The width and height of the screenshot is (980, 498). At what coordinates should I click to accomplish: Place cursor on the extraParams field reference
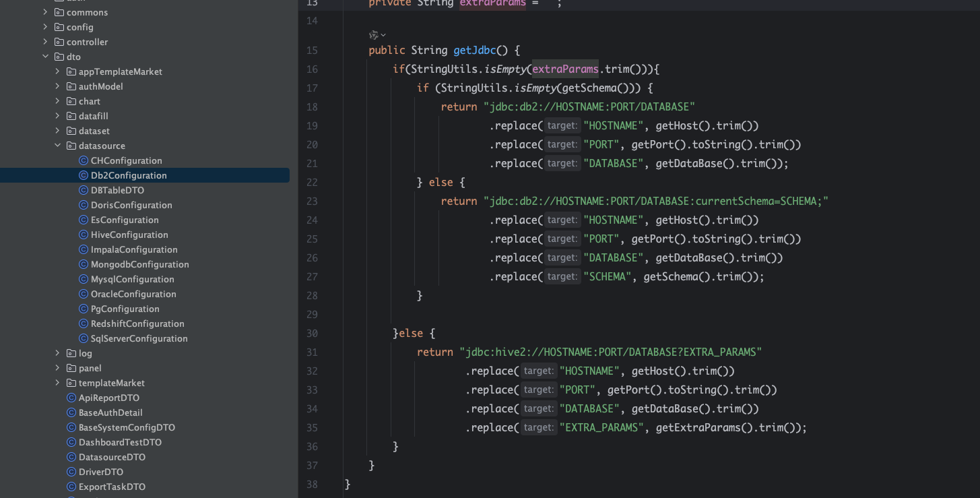(565, 69)
